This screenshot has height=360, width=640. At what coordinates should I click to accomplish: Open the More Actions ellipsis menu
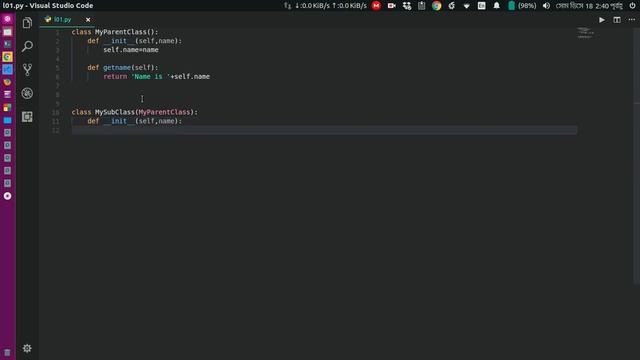[631, 20]
